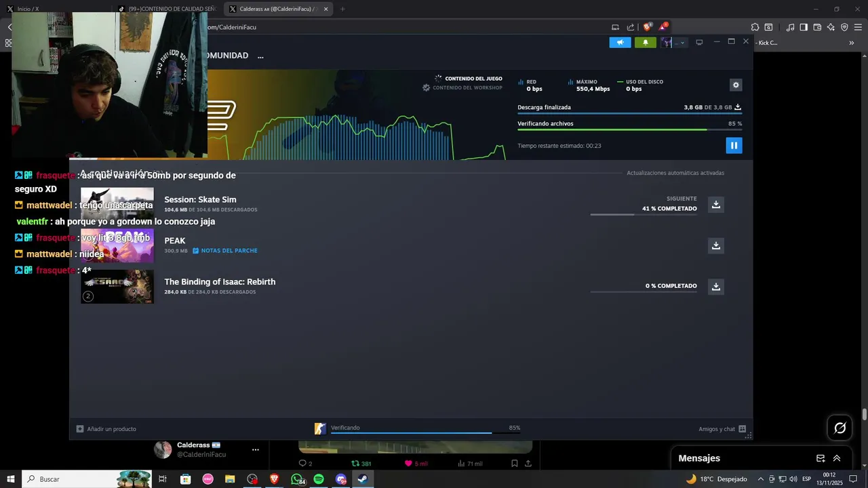
Task: Switch to TikTok CONTENIDO DE CALIDAD tab
Action: [x=167, y=9]
